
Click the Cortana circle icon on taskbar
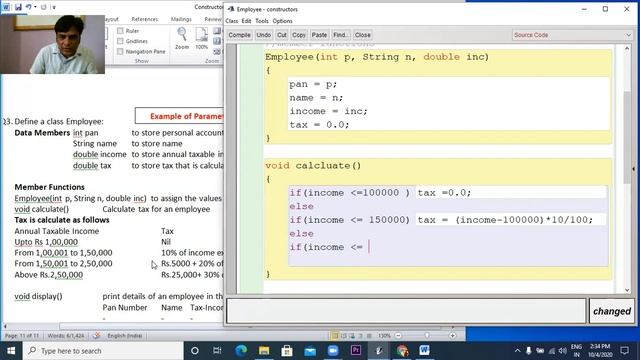pos(195,351)
